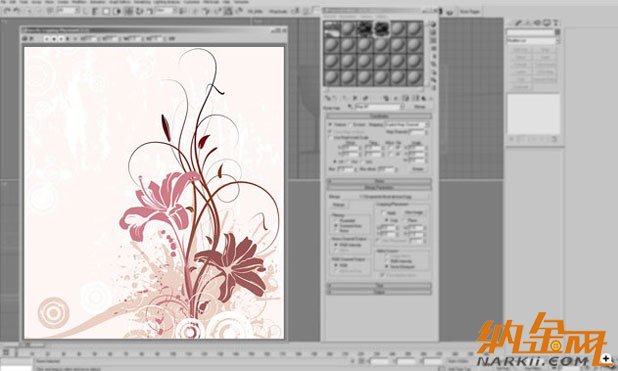
Task: Choose Rectangular Selection Region tool
Action: coord(106,11)
